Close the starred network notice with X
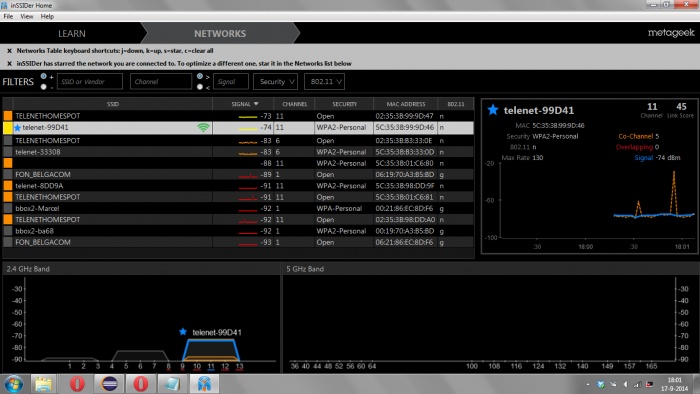 [x=9, y=64]
